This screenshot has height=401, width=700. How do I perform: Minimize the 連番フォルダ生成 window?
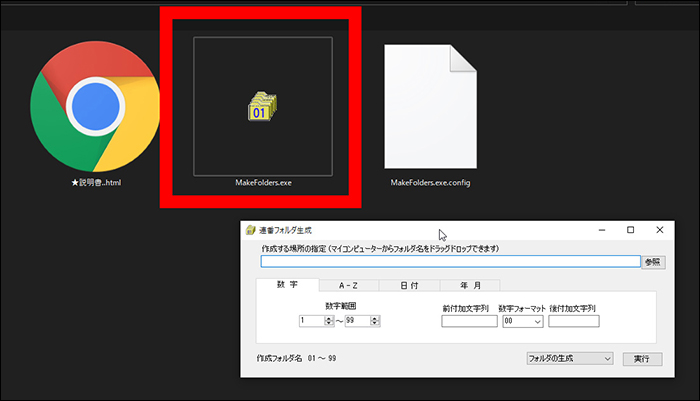601,230
